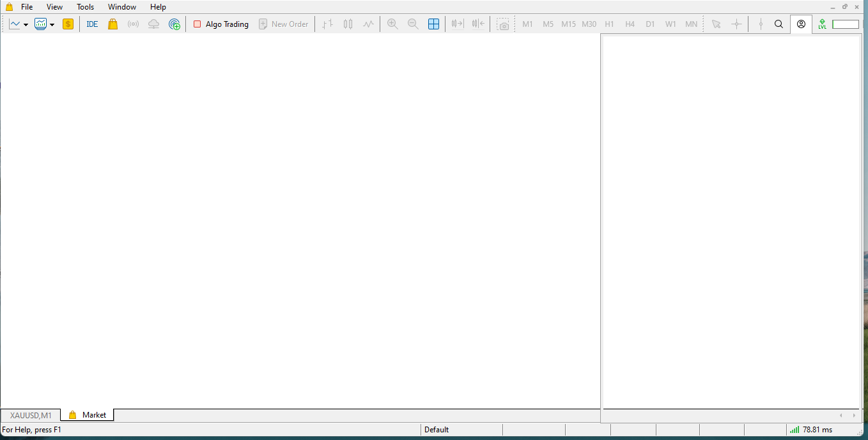
Task: Click the green signal bars status icon
Action: pyautogui.click(x=794, y=430)
